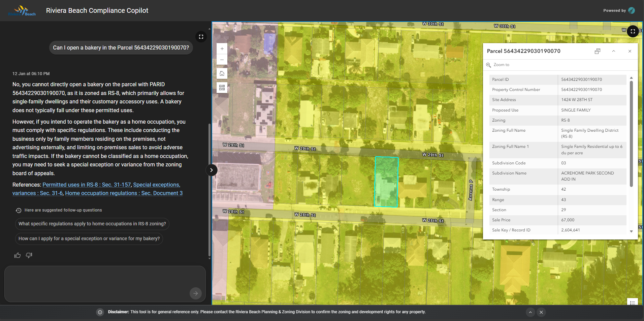Viewport: 644px width, 321px height.
Task: Expand the chat sidebar arrow
Action: [x=212, y=170]
